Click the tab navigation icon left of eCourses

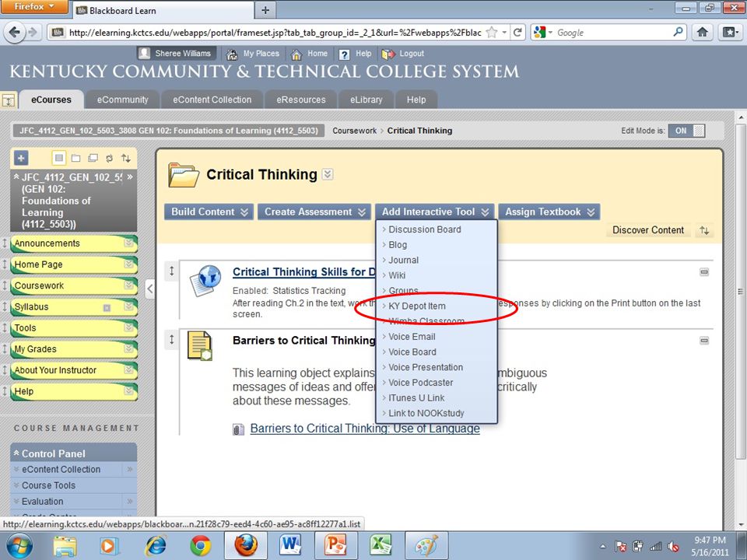(9, 100)
